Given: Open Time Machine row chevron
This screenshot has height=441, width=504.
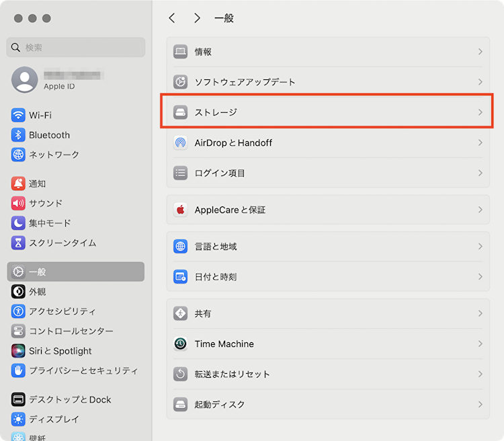Looking at the screenshot, I should (480, 344).
